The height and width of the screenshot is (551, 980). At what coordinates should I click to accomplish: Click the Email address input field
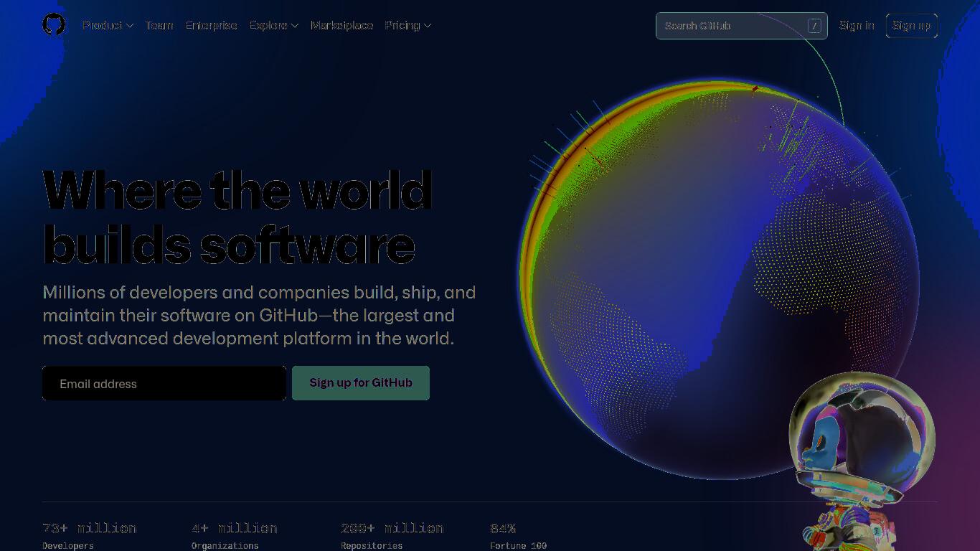pos(164,383)
